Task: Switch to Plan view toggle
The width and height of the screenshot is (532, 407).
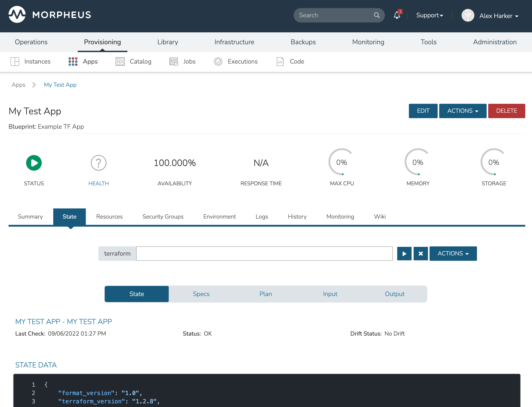Action: point(266,294)
